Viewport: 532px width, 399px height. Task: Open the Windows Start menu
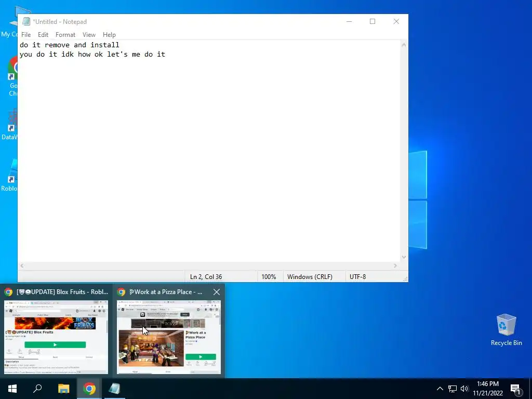point(12,389)
